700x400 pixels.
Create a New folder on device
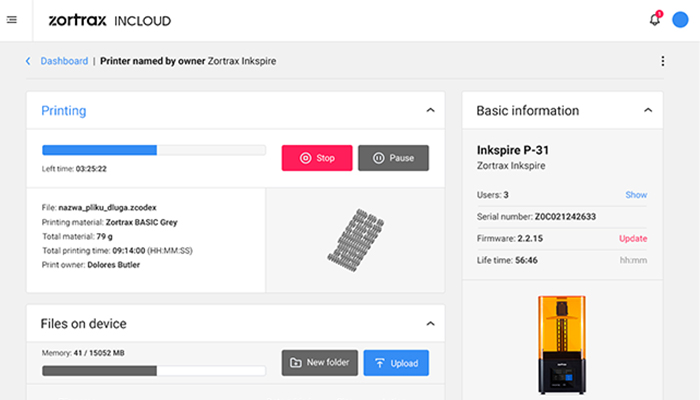[x=320, y=362]
